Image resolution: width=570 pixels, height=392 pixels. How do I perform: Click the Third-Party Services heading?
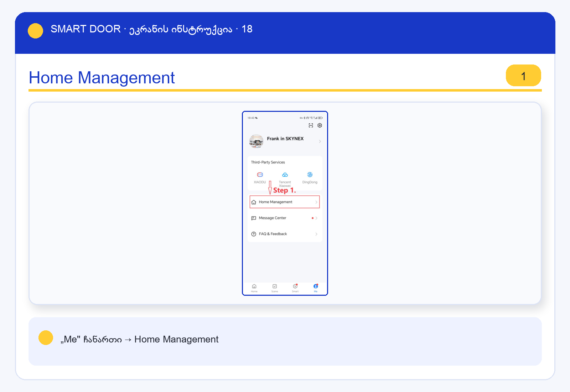[x=268, y=162]
